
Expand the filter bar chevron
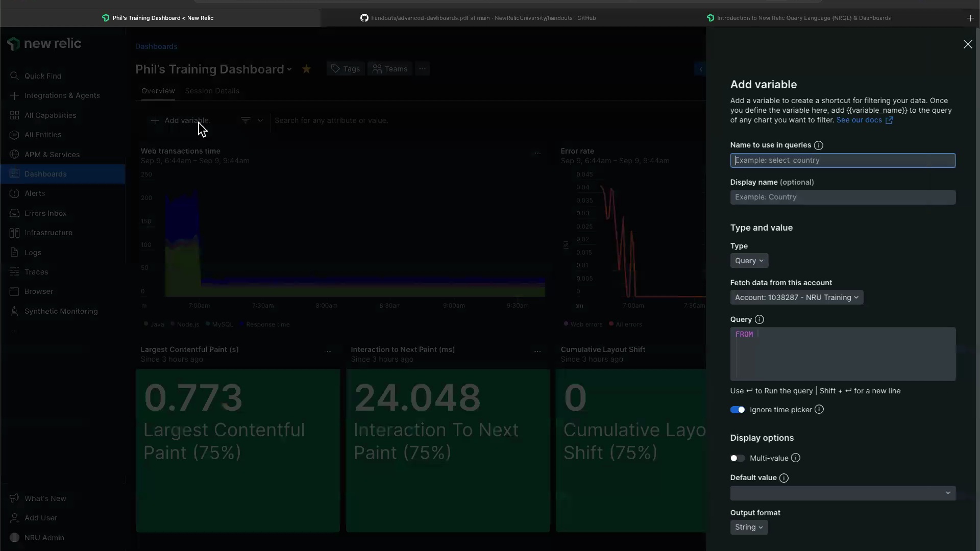260,120
